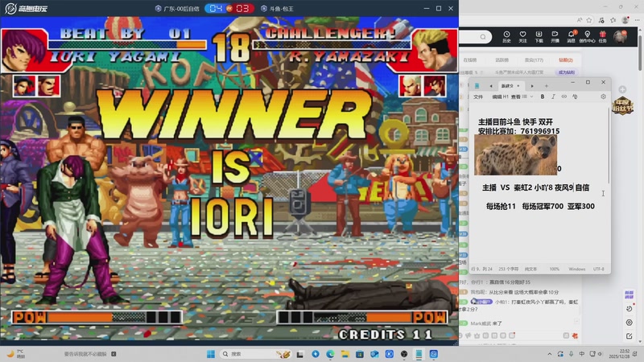Open notepad settings gear icon

click(x=603, y=97)
